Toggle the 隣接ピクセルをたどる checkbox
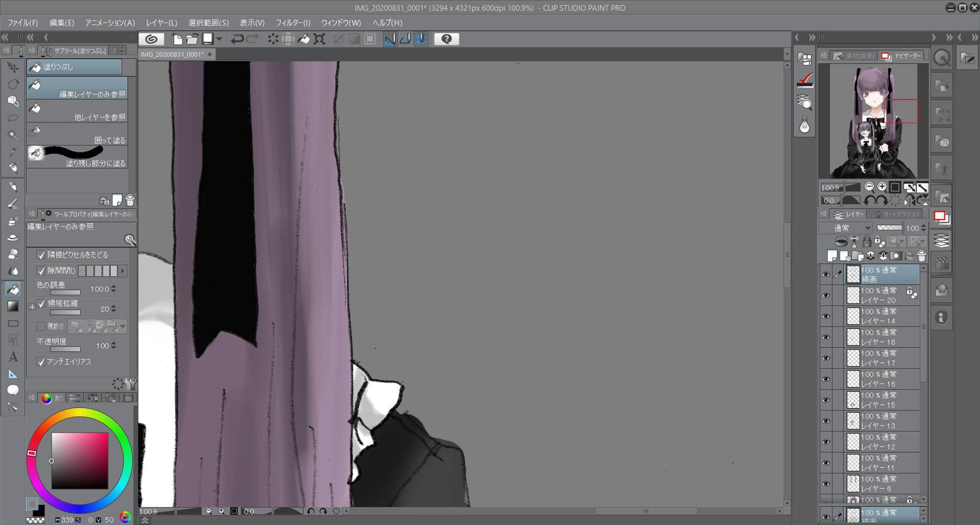This screenshot has width=980, height=525. click(41, 255)
